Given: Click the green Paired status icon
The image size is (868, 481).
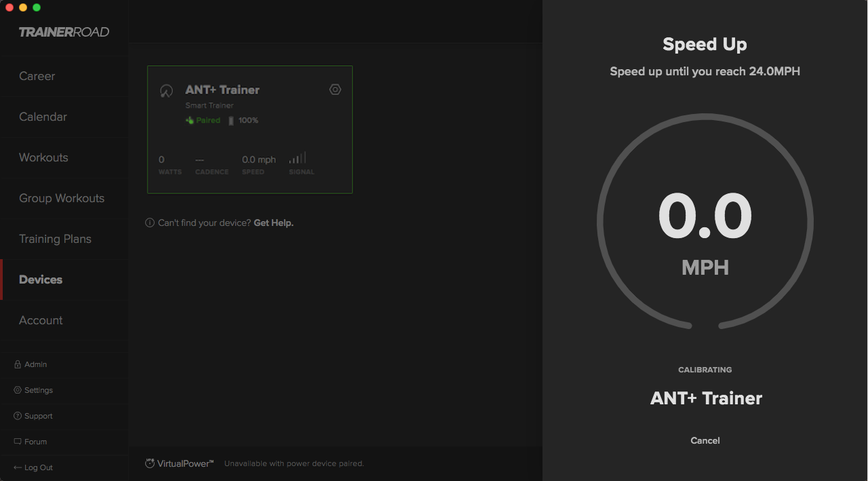Looking at the screenshot, I should (x=190, y=120).
